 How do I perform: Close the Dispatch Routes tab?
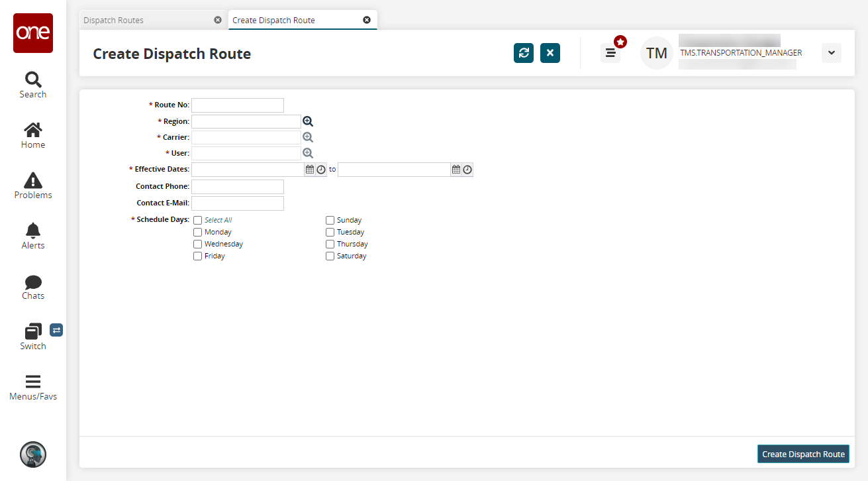(218, 20)
